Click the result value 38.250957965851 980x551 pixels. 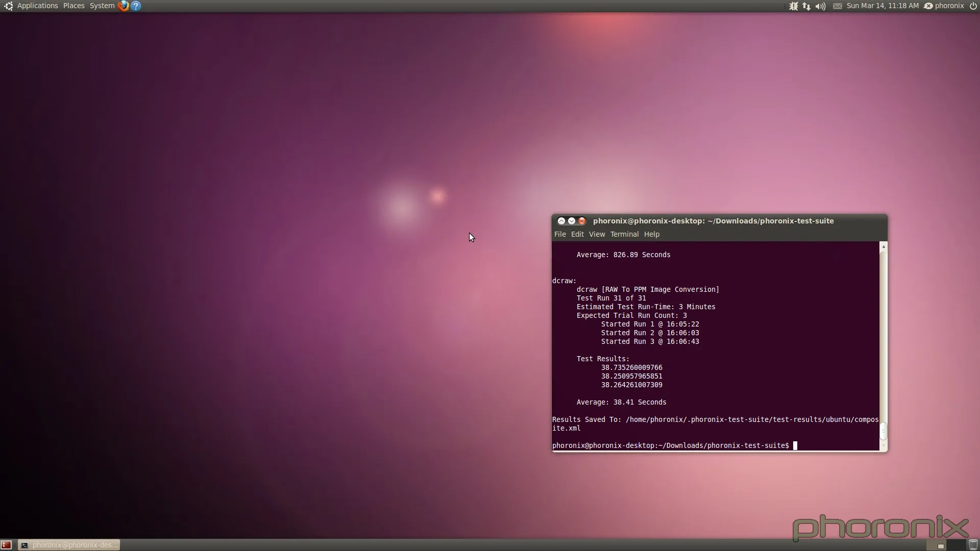[631, 376]
